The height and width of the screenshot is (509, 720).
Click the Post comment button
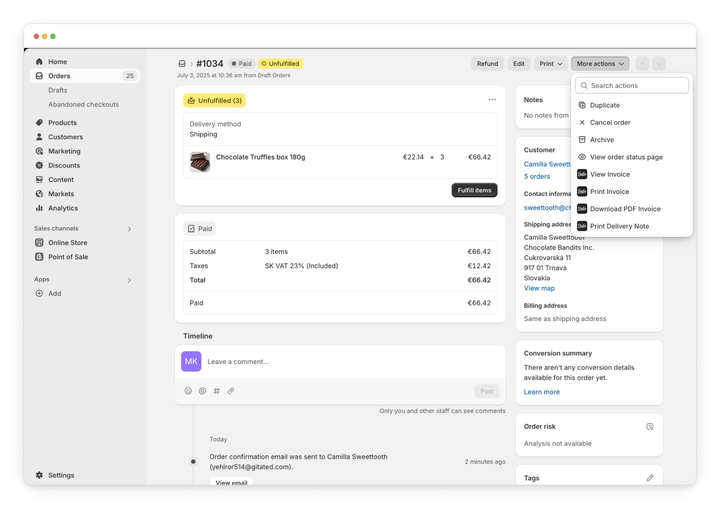click(x=487, y=391)
